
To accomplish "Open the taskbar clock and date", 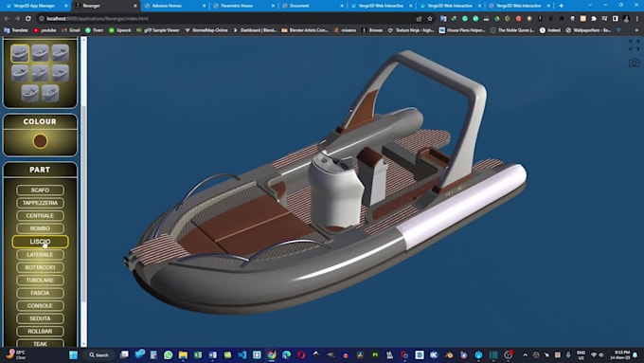I will [619, 354].
